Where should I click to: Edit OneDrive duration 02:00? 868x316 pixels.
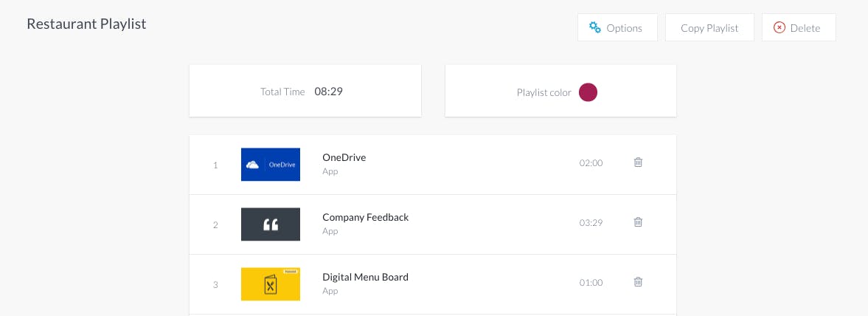pyautogui.click(x=591, y=163)
